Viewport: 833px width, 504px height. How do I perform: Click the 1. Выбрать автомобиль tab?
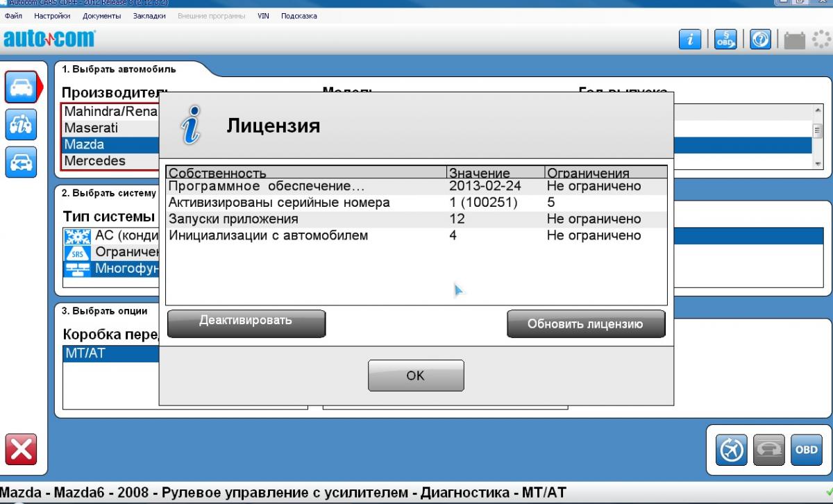pyautogui.click(x=119, y=69)
